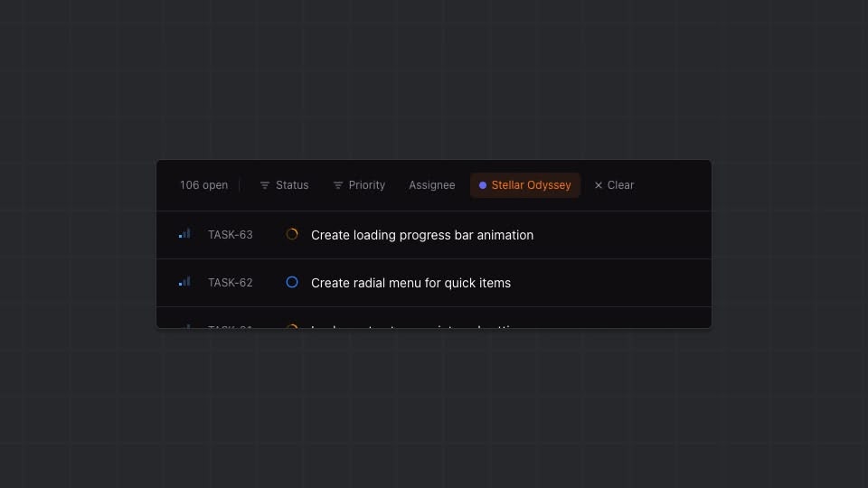Viewport: 868px width, 488px height.
Task: Open 'Create radial menu for quick items' task
Action: pyautogui.click(x=410, y=283)
